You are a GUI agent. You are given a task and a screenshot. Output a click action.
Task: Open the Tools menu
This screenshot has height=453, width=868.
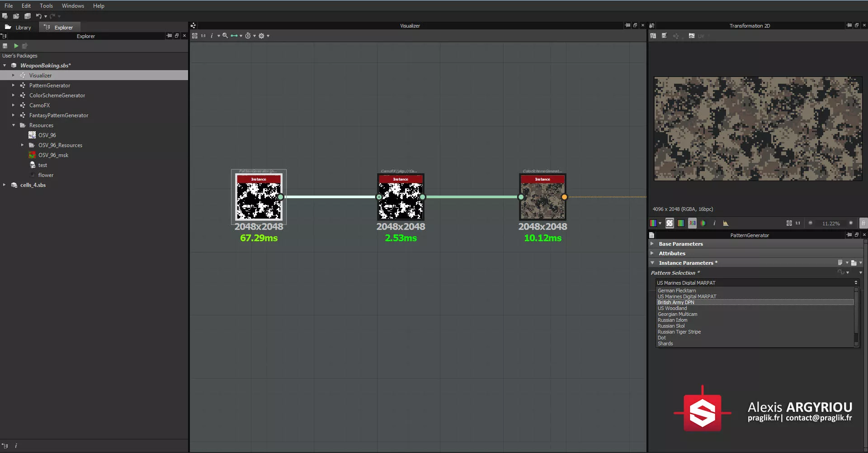[x=46, y=6]
